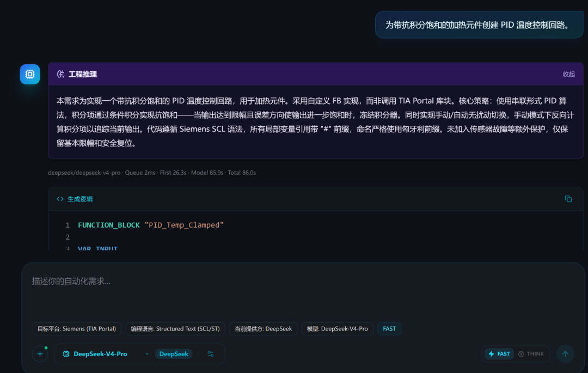Click the deepseek/deepseek-v4-pro timing stats line
This screenshot has width=588, height=373.
click(152, 173)
